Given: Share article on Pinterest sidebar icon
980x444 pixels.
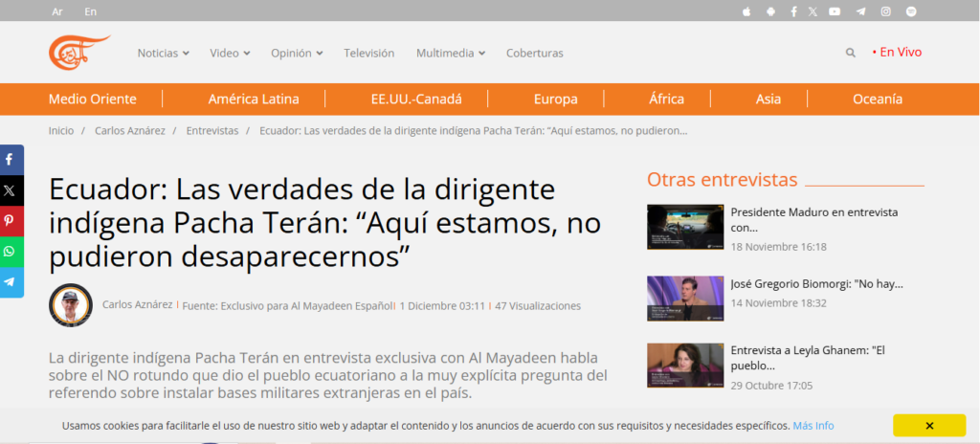Looking at the screenshot, I should point(10,221).
